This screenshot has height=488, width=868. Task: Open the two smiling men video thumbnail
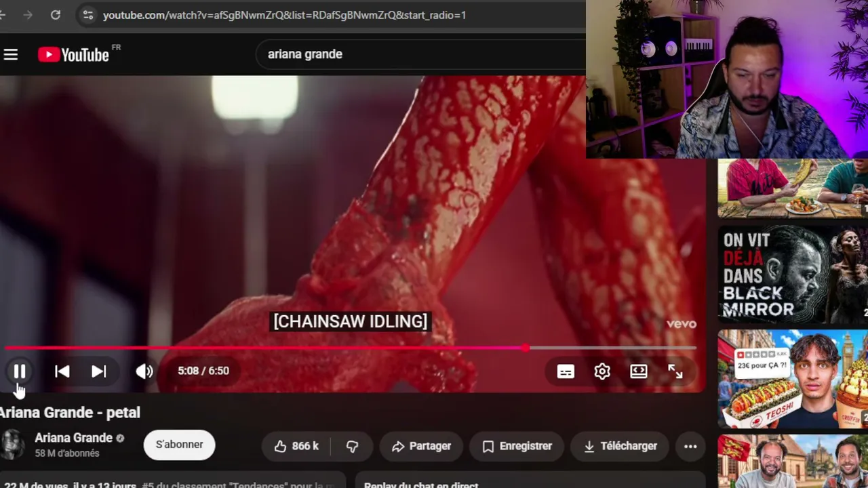793,462
